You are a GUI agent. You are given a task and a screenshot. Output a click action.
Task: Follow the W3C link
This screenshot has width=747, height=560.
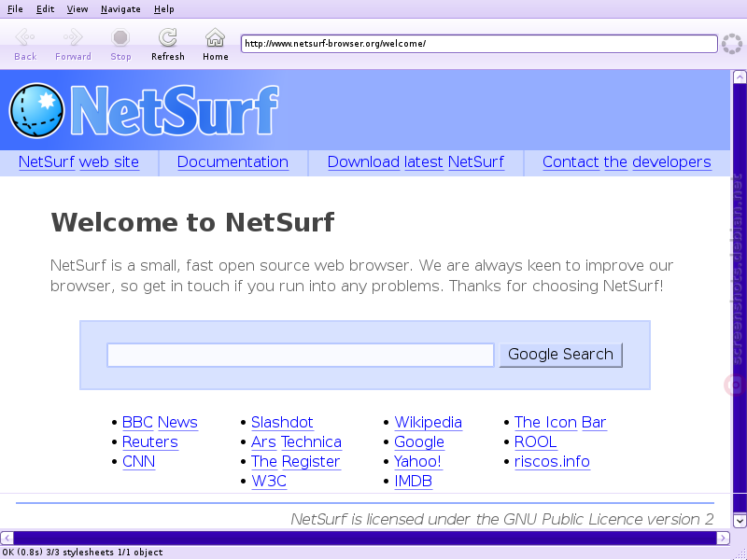tap(269, 481)
